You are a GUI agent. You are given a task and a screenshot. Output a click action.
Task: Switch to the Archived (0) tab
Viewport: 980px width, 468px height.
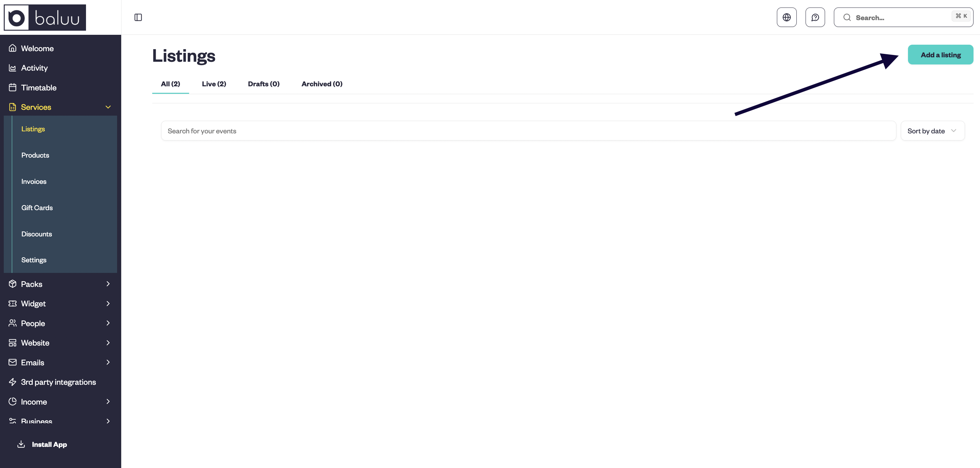point(322,84)
